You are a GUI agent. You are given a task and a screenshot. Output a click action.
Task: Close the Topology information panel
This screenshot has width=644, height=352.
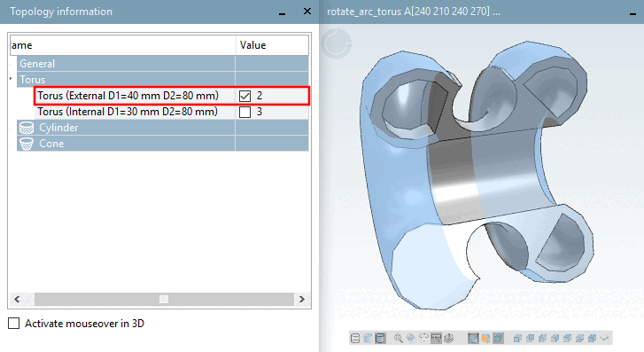point(307,12)
